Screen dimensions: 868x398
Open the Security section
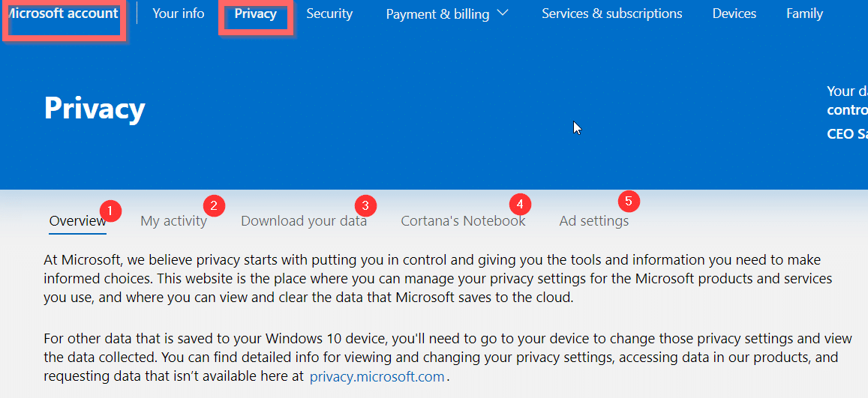329,13
